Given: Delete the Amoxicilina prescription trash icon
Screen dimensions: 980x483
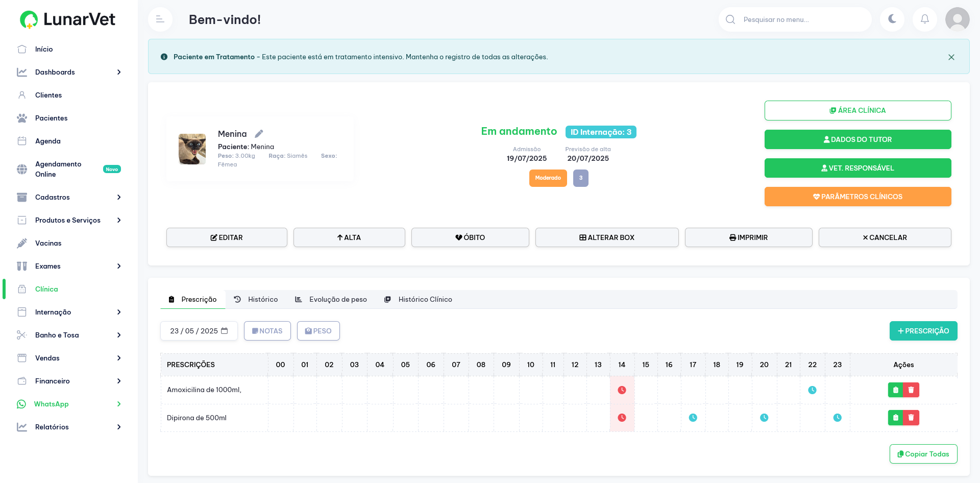Looking at the screenshot, I should tap(911, 390).
